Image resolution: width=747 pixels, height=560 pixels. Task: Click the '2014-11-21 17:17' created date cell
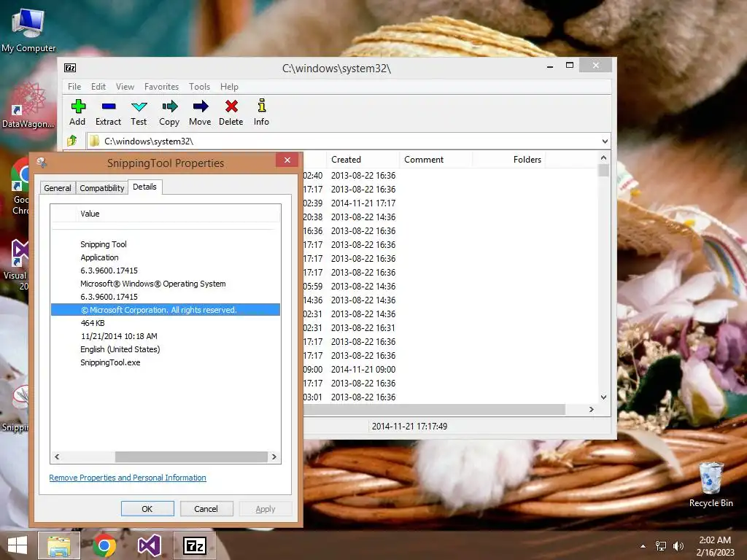click(363, 203)
